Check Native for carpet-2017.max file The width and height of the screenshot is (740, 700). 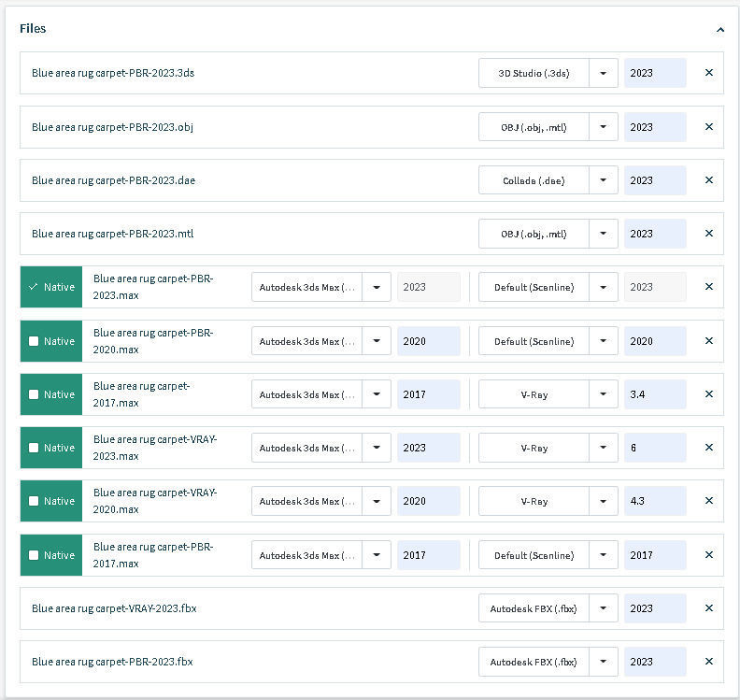[x=34, y=394]
